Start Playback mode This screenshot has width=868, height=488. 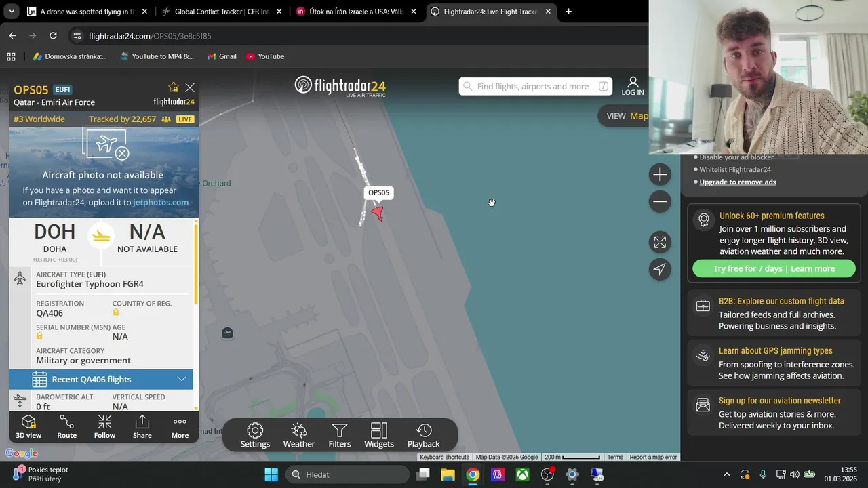(424, 436)
